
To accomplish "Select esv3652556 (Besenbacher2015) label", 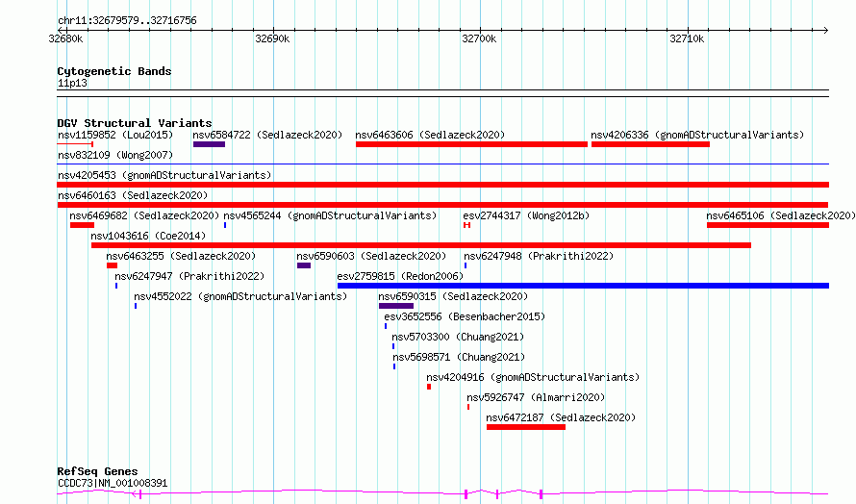I will 465,316.
